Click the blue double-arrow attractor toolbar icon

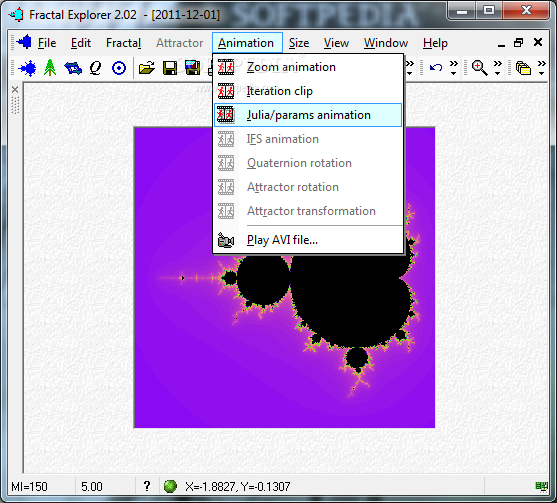73,67
